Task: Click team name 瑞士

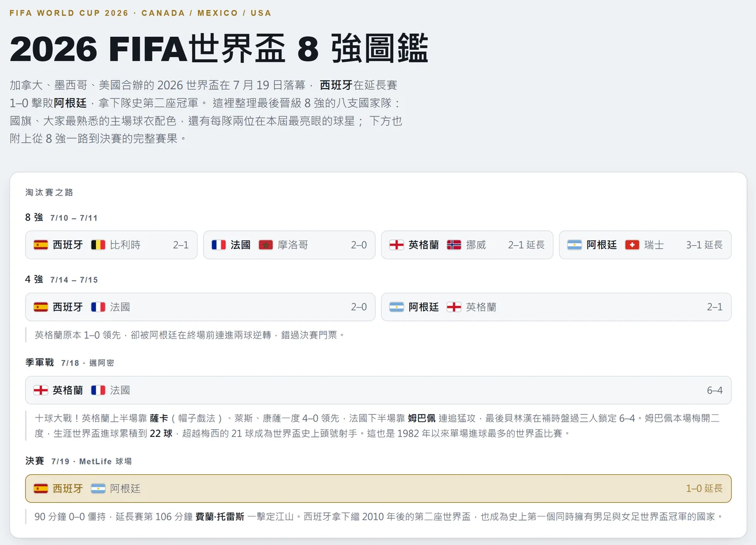Action: point(654,245)
